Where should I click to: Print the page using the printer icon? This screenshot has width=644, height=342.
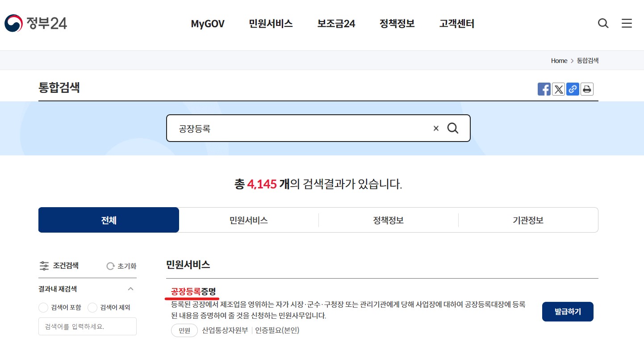[587, 89]
